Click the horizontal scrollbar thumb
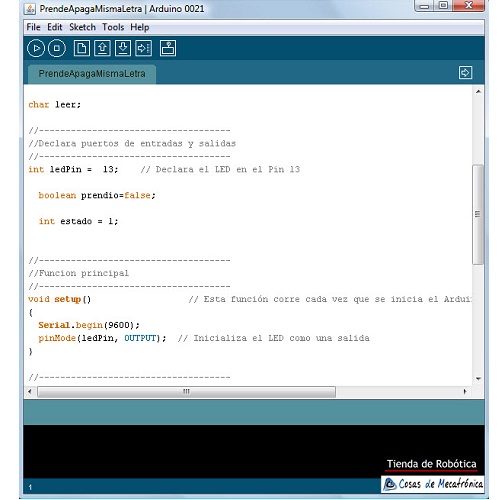This screenshot has height=500, width=500. point(187,391)
